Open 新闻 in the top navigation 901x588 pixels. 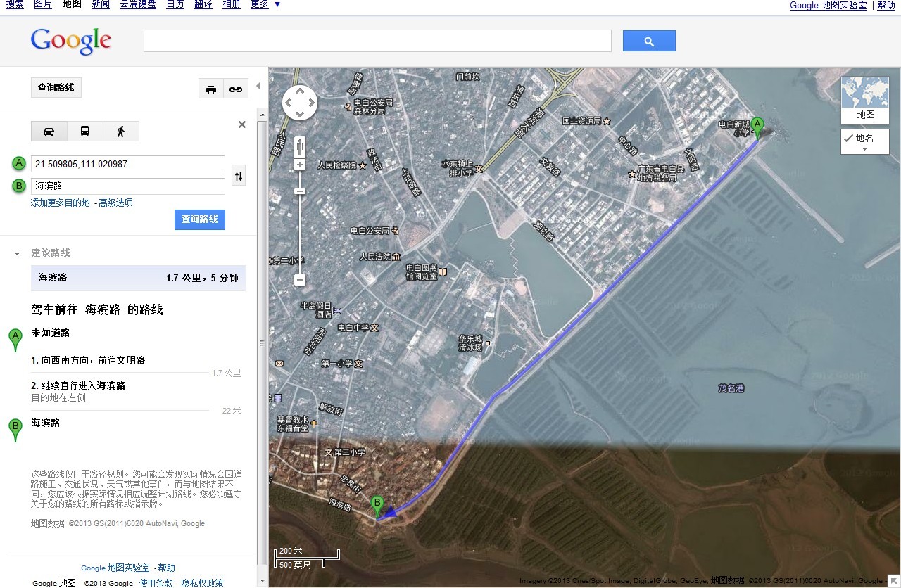click(101, 5)
